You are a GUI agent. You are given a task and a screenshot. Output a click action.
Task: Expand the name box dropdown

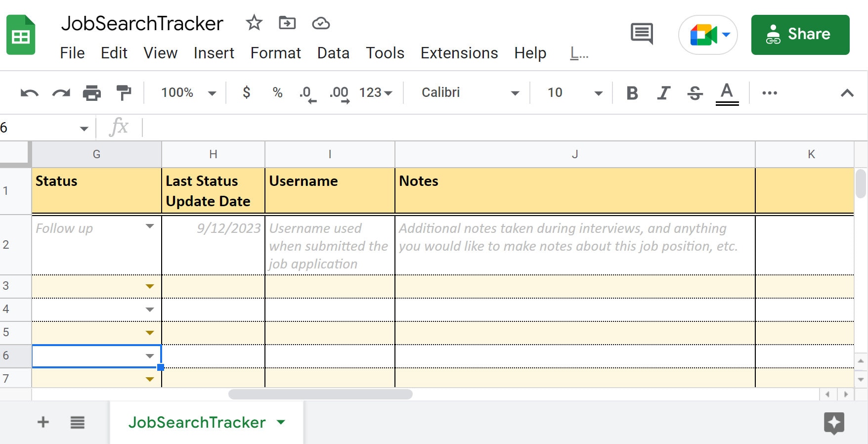point(84,129)
